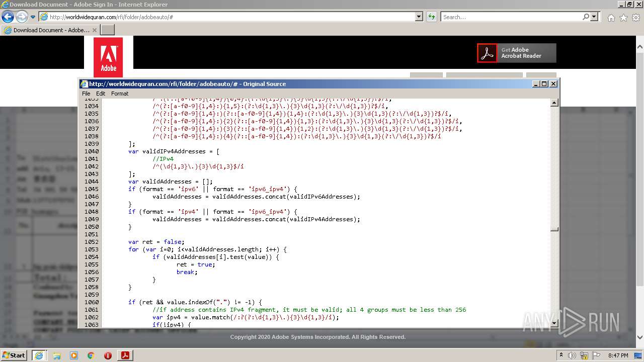Click the volume speaker tray icon

(x=572, y=355)
